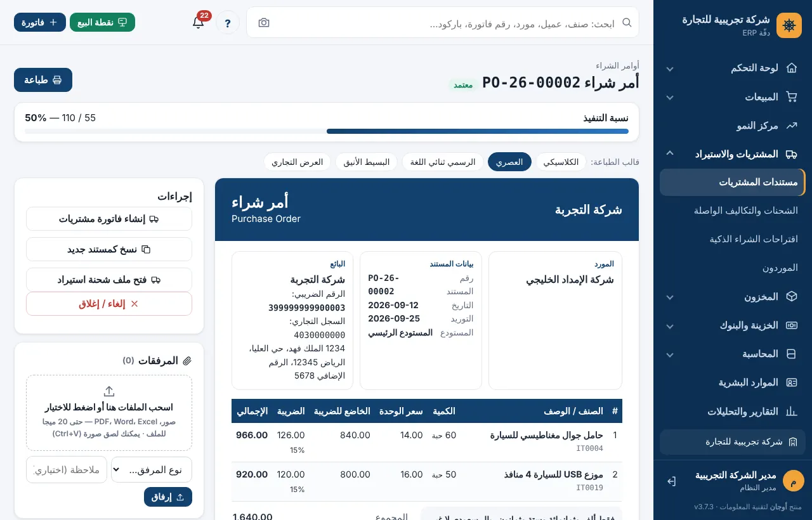The width and height of the screenshot is (812, 520).
Task: Focus the main search input field
Action: click(443, 23)
